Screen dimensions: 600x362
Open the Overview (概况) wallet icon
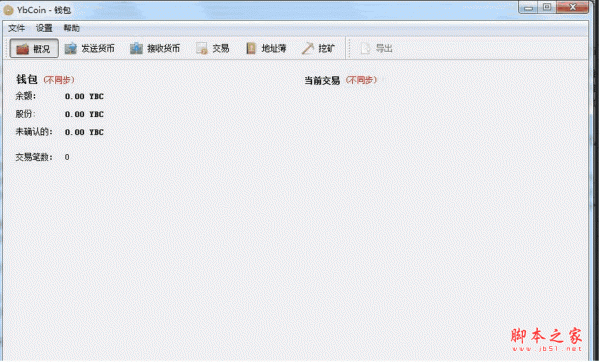click(x=23, y=49)
